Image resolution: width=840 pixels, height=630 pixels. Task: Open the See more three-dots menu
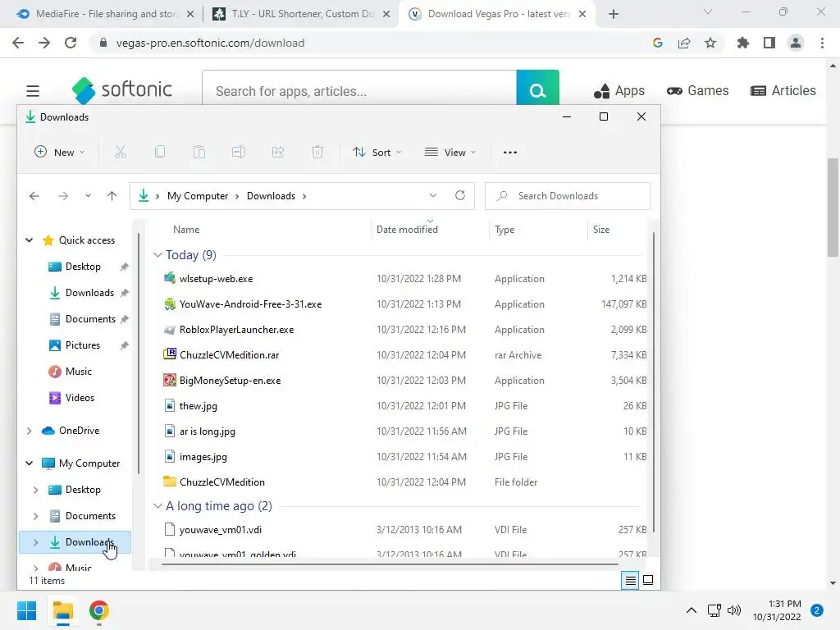(510, 152)
